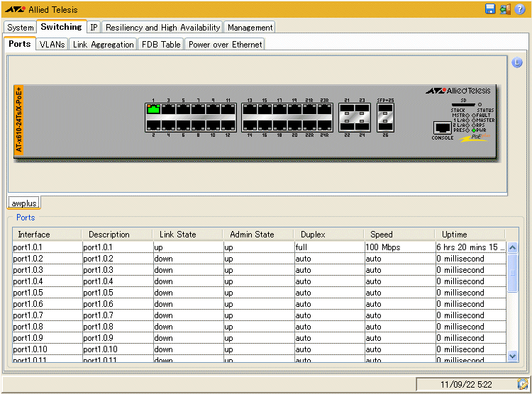Open the IP tab

click(x=94, y=28)
